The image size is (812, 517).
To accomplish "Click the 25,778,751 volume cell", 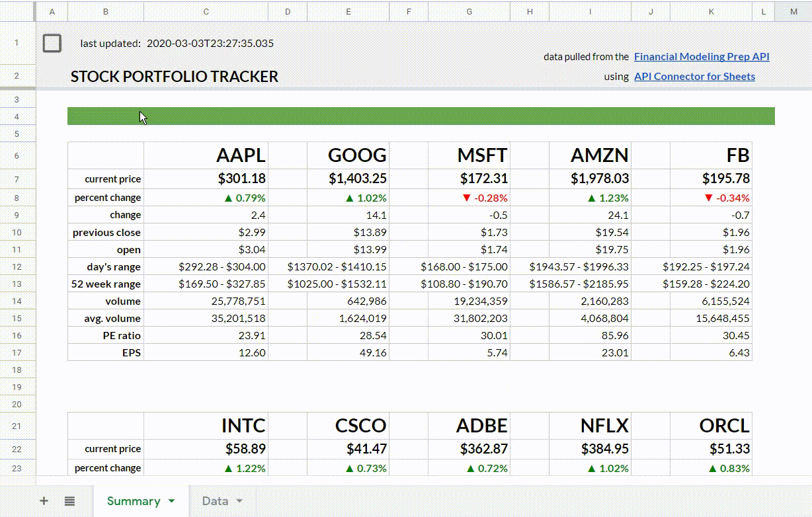I will click(206, 301).
